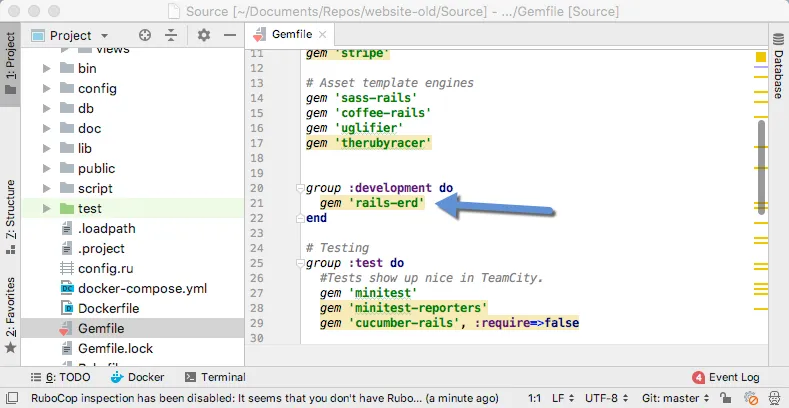Click the RuboCop inspection status message
Image resolution: width=789 pixels, height=408 pixels.
[265, 398]
